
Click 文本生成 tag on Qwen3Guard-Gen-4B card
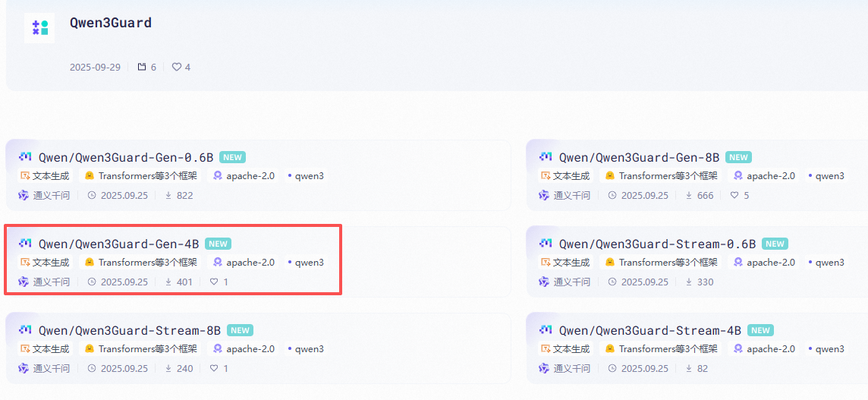pyautogui.click(x=45, y=263)
